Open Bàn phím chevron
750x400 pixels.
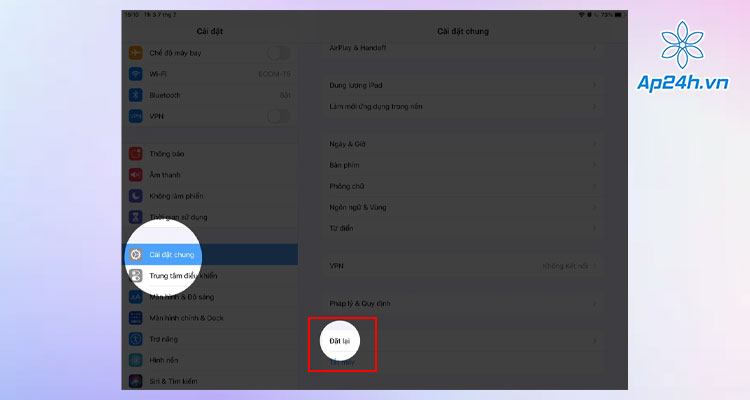(595, 165)
